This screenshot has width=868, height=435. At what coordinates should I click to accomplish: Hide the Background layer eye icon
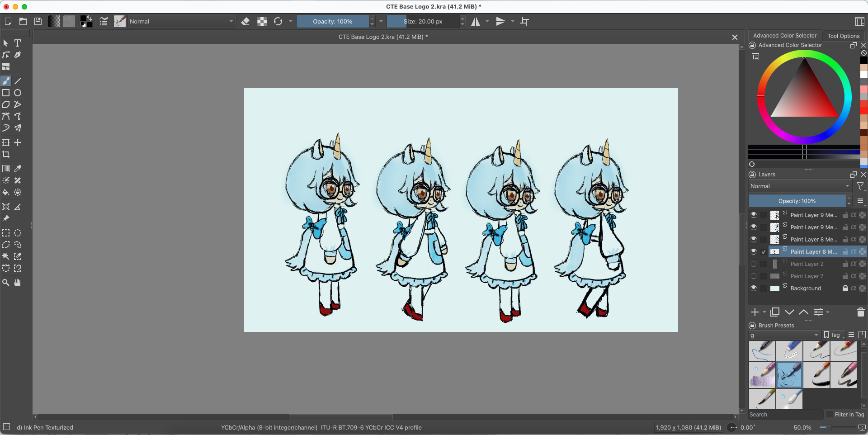[x=754, y=288]
